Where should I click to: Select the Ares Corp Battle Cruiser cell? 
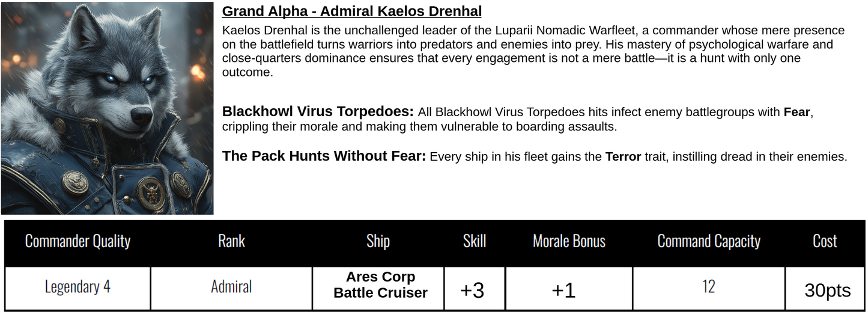pos(380,285)
